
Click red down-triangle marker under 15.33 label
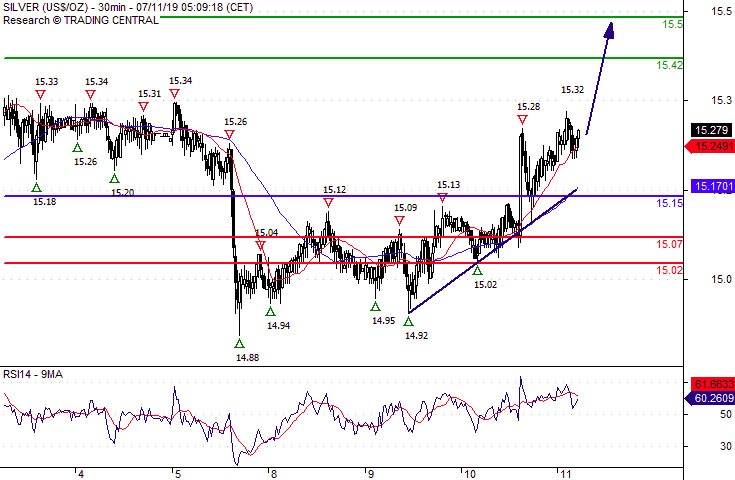click(x=41, y=95)
